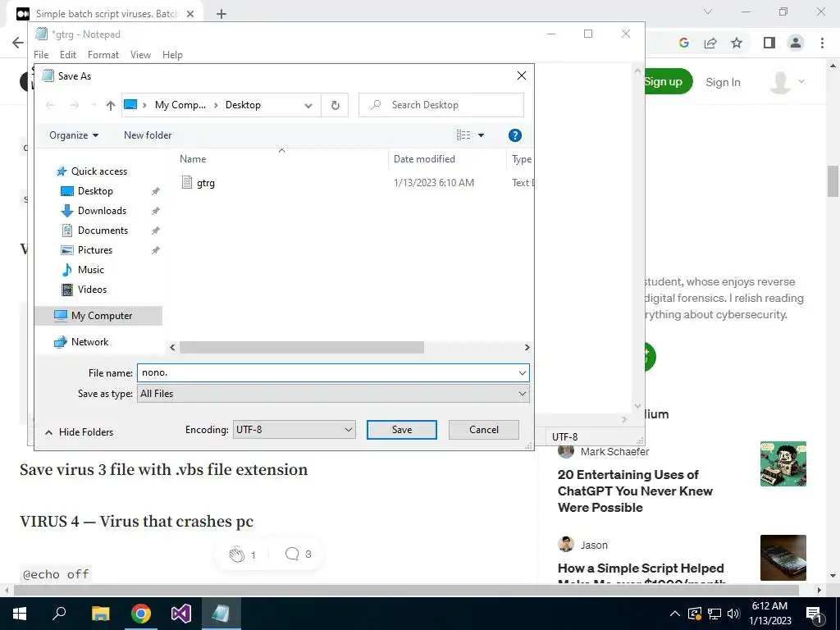The height and width of the screenshot is (630, 840).
Task: Click the Google icon in address bar
Action: [x=683, y=43]
